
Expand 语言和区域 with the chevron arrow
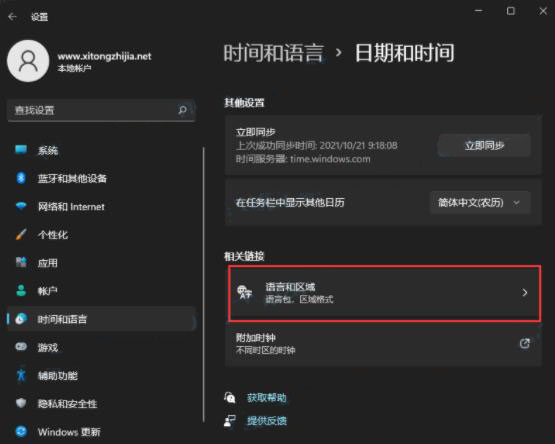525,293
